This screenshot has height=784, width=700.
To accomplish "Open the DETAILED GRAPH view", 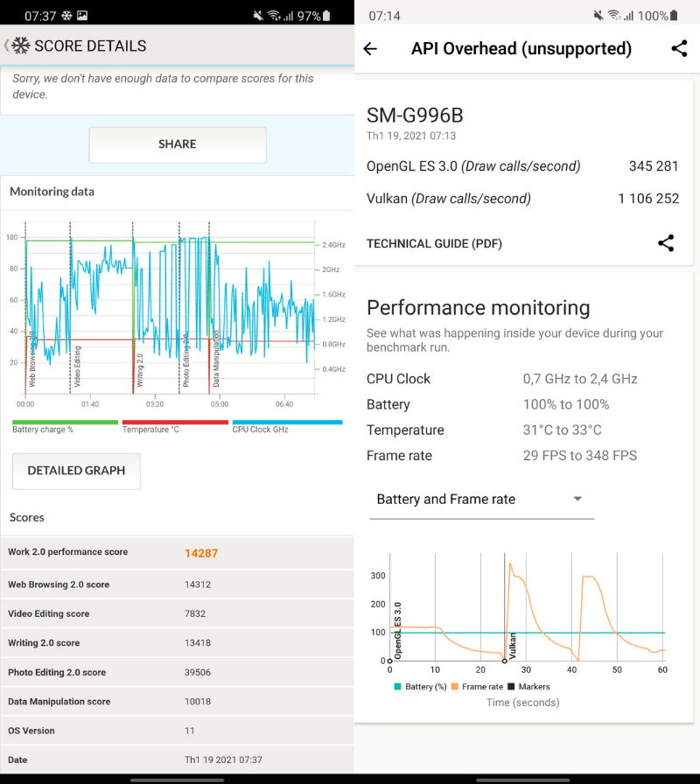I will click(76, 471).
